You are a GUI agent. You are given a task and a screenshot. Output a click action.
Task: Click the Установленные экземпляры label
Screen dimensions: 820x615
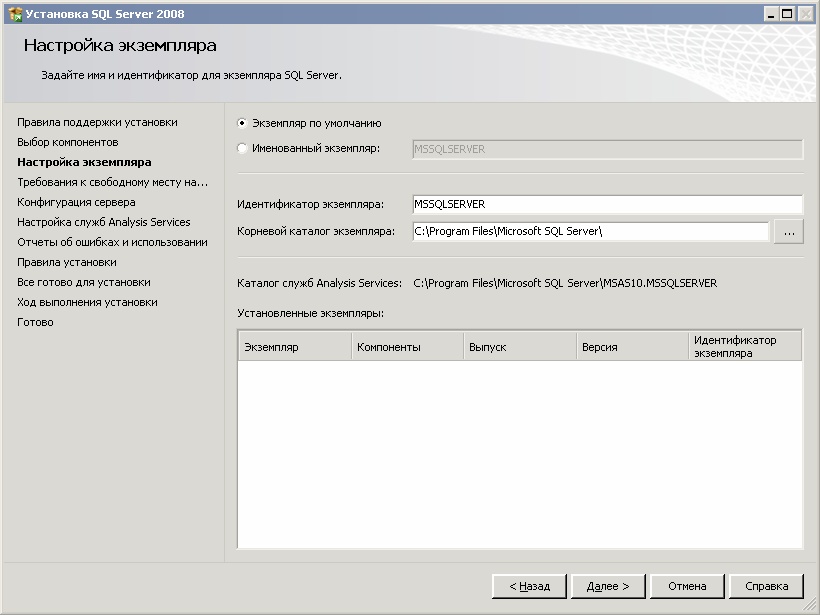click(311, 313)
